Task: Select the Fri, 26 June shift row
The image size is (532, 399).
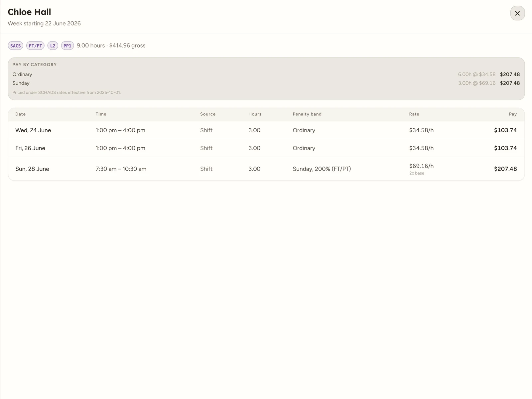Action: click(266, 148)
